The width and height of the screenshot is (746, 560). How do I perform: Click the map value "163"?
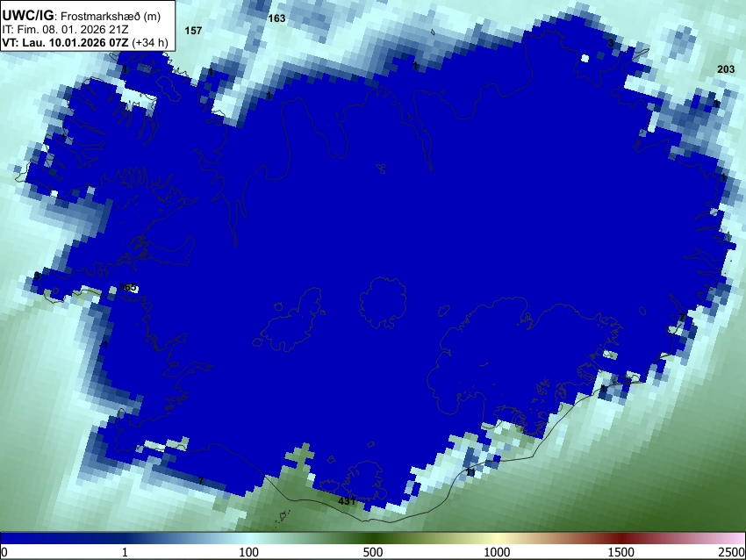click(276, 18)
